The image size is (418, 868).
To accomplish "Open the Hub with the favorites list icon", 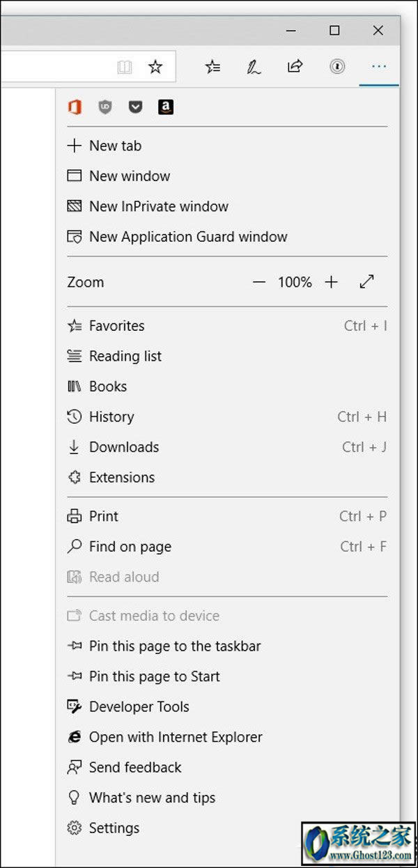I will tap(212, 66).
